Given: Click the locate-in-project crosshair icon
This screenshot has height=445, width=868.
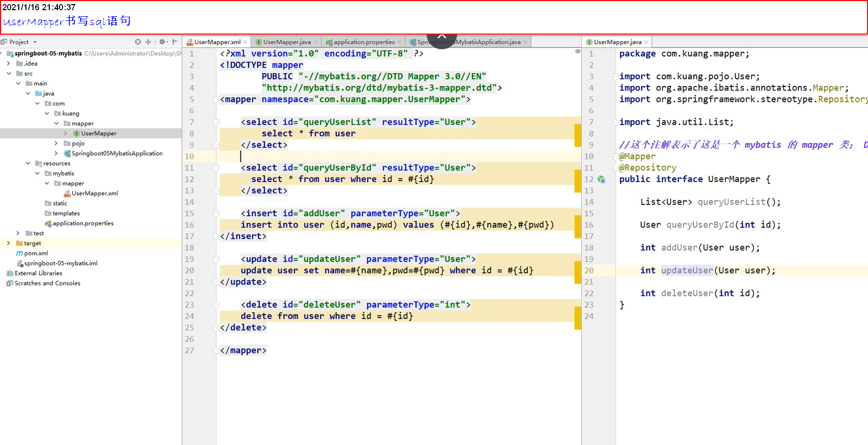Looking at the screenshot, I should pos(138,42).
